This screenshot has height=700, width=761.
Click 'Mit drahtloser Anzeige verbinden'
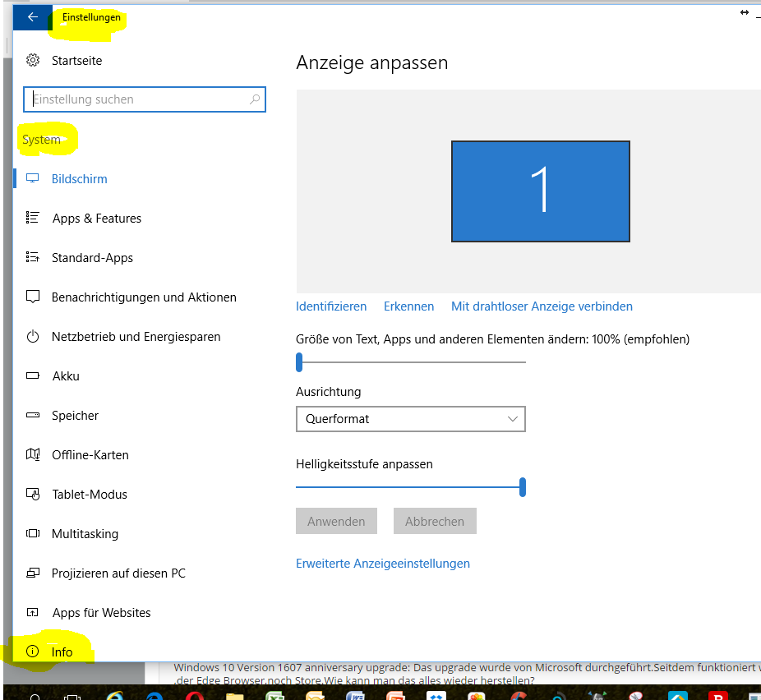(x=542, y=306)
